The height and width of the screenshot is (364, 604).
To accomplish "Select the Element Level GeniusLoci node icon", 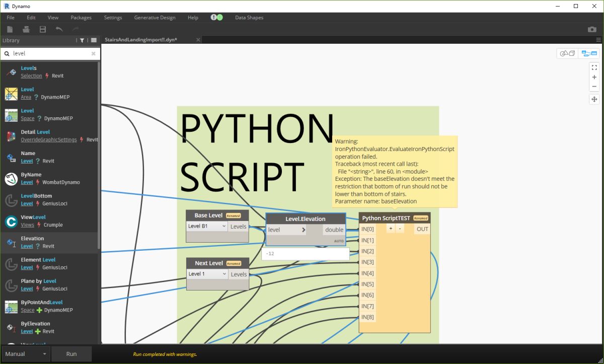I will pyautogui.click(x=11, y=264).
